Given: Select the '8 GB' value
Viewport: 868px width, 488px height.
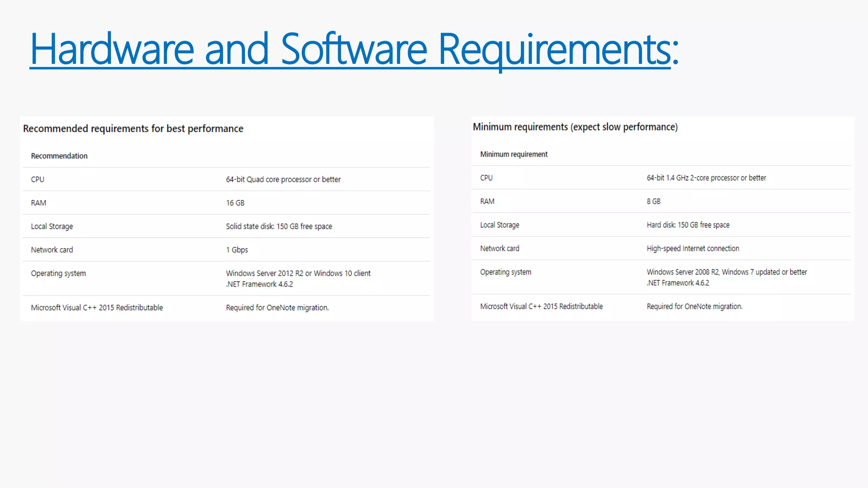Looking at the screenshot, I should pos(654,201).
